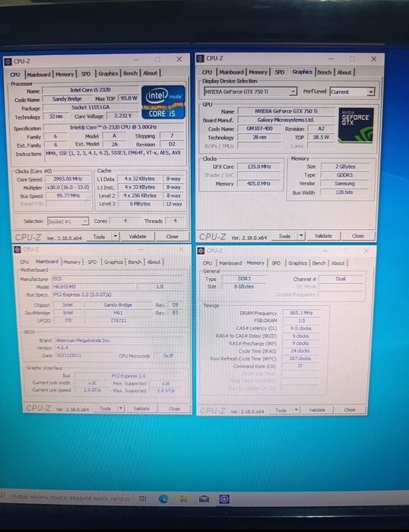Screen dimensions: 409x532
Task: Click Close button in the Memory window
Action: coord(350,410)
